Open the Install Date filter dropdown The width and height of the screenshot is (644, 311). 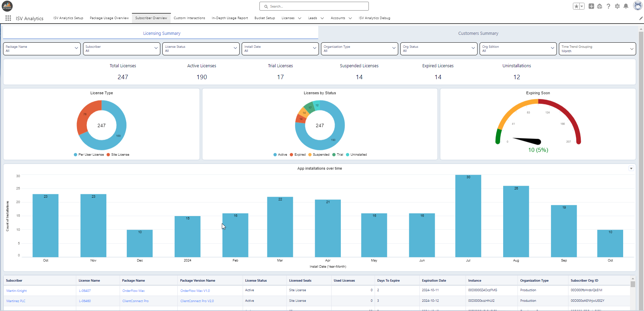280,48
